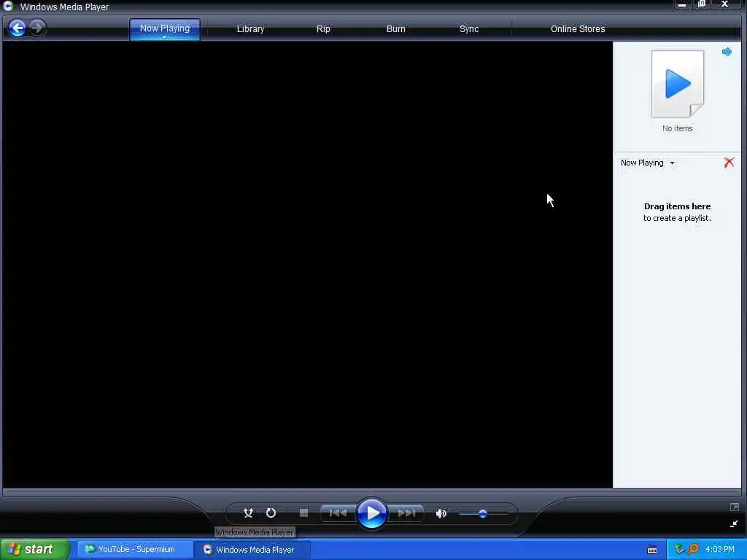Click the Drag items here text
The width and height of the screenshot is (747, 560).
[x=677, y=206]
